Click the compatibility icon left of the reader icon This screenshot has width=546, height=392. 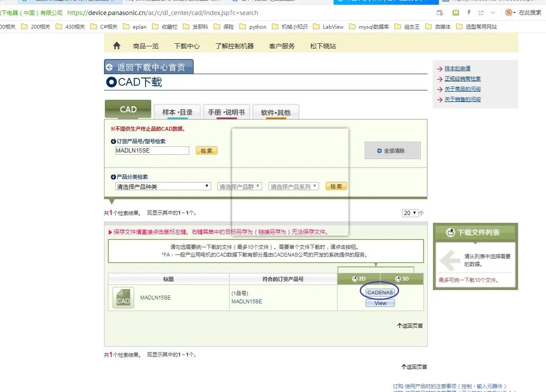tap(440, 13)
